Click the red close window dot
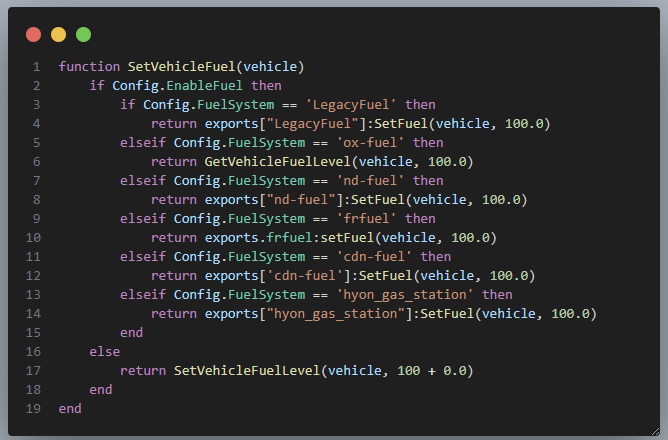 tap(34, 35)
